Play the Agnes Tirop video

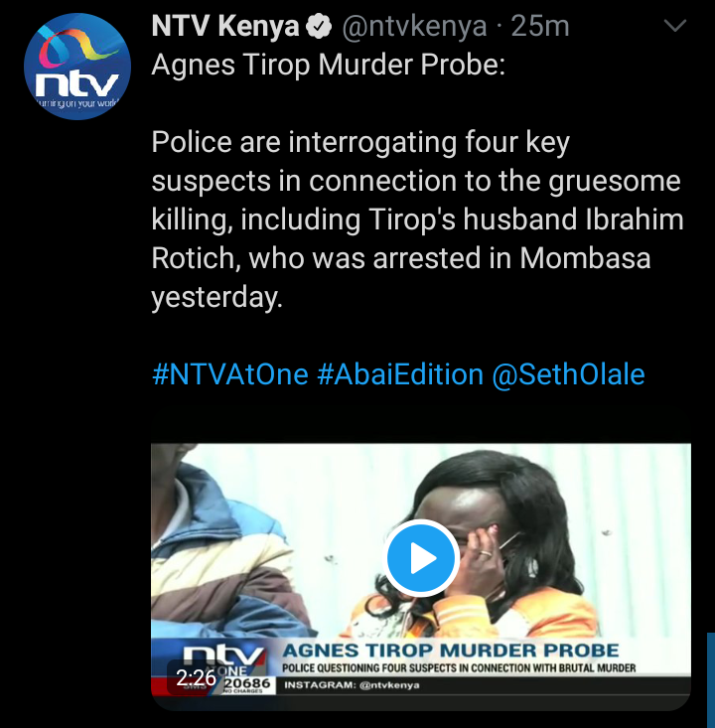point(421,558)
